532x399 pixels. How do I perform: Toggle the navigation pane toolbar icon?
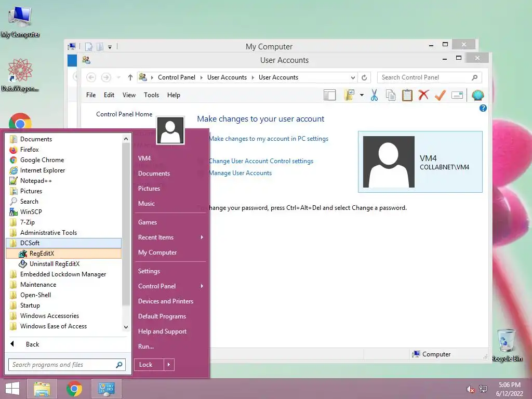coord(329,96)
